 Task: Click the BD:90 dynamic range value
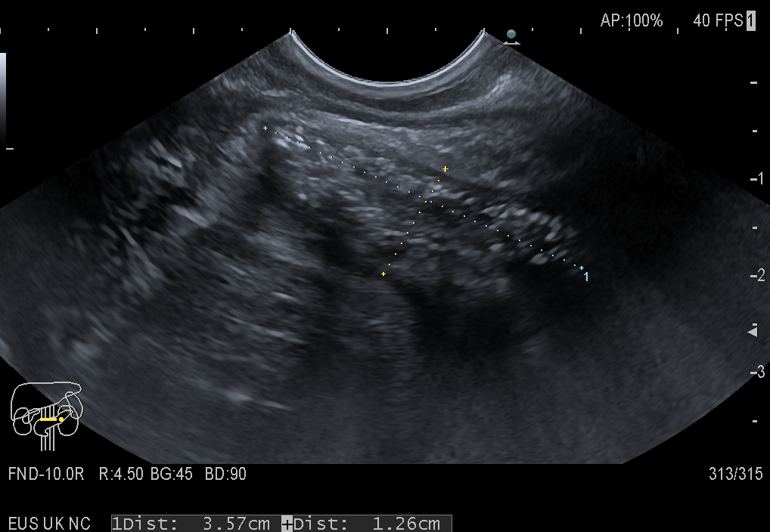[x=225, y=474]
